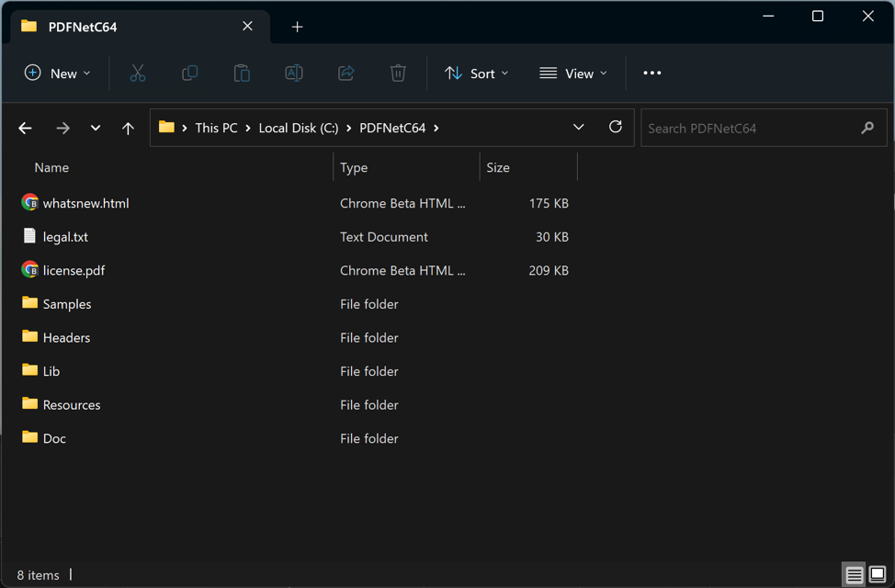This screenshot has width=895, height=588.
Task: Go up one folder level arrow
Action: tap(128, 128)
